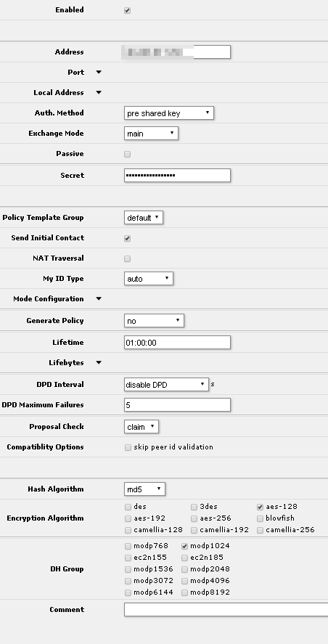This screenshot has height=644, width=328.
Task: Click the Secret password field
Action: pos(177,176)
